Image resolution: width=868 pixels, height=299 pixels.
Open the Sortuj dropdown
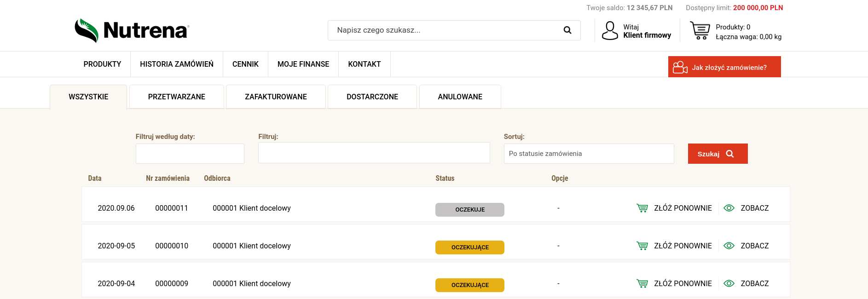click(589, 154)
